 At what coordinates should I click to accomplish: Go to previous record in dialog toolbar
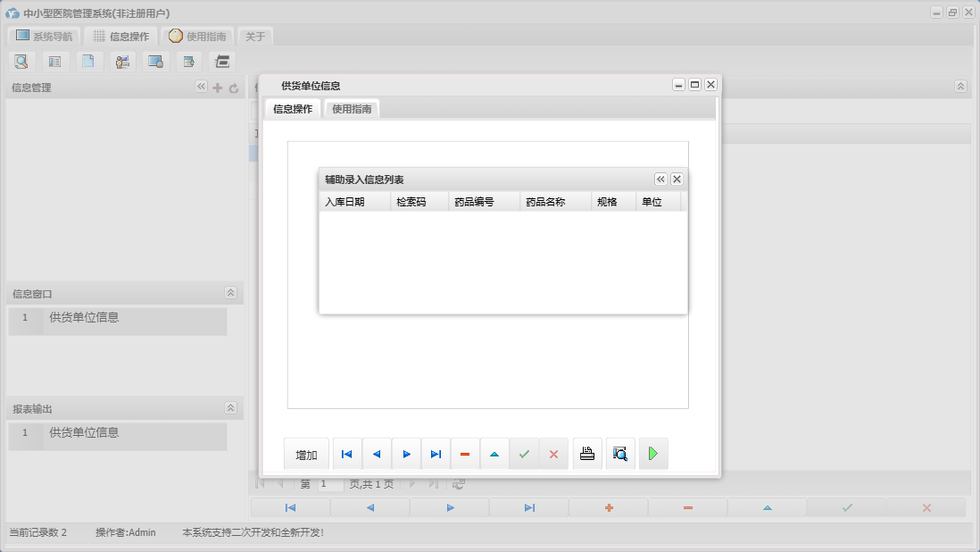[377, 454]
